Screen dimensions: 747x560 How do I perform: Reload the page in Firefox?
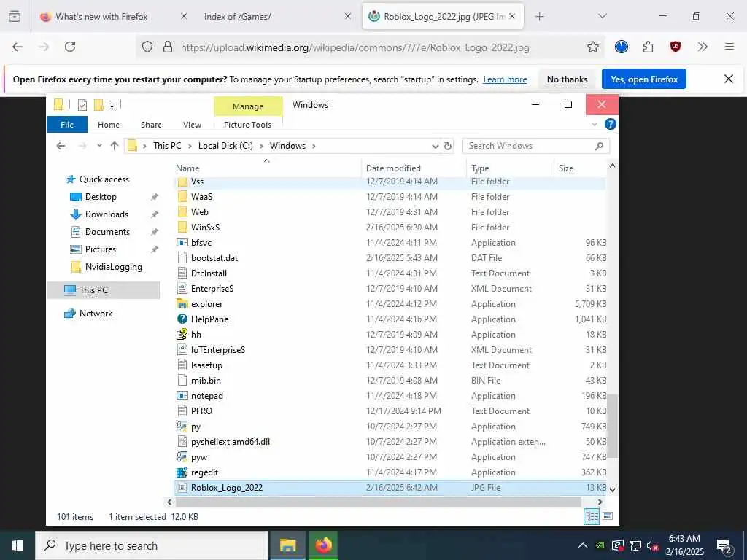70,47
